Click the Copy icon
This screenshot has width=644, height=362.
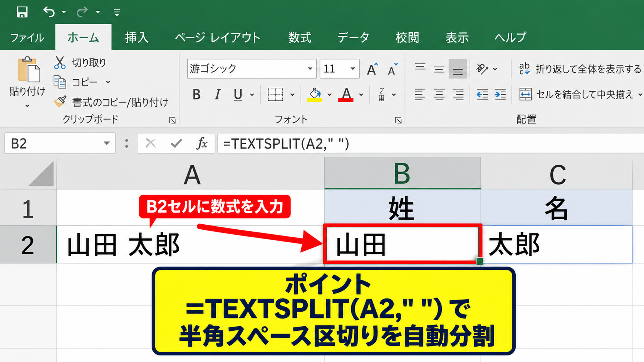60,82
